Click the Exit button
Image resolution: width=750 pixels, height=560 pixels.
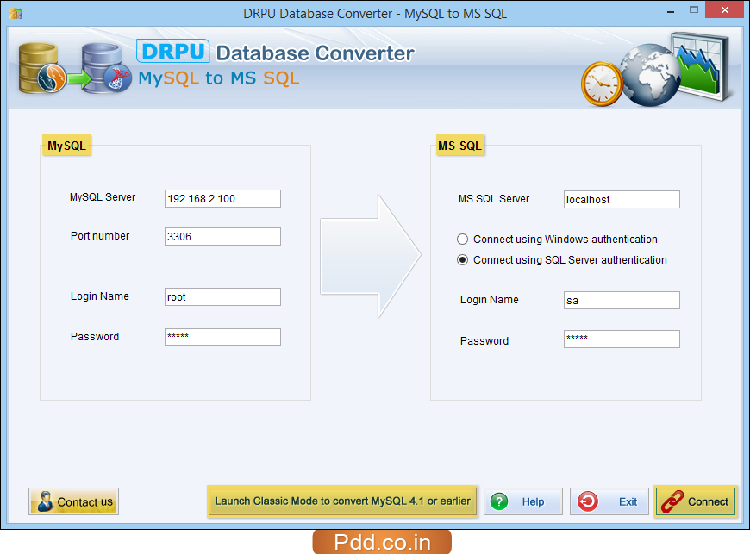tap(609, 501)
